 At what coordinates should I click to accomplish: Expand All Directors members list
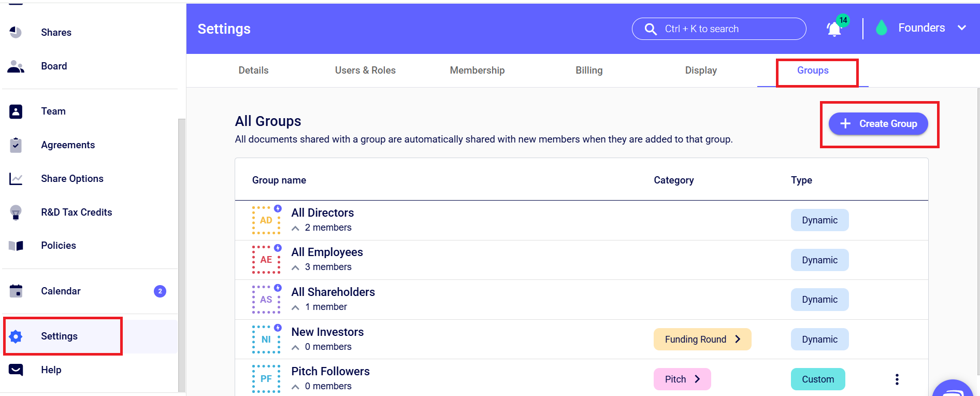(295, 228)
